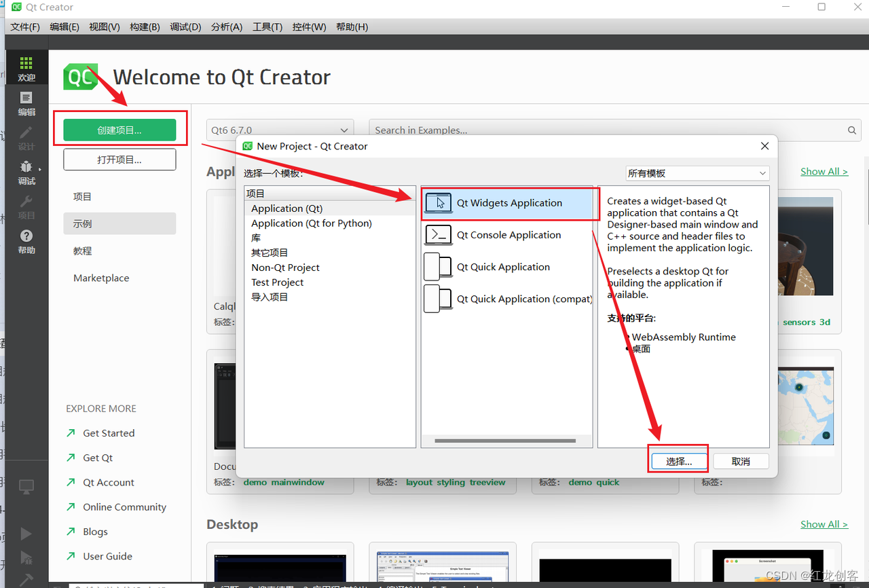This screenshot has width=869, height=588.
Task: Open the 分析(A) menu
Action: click(227, 26)
